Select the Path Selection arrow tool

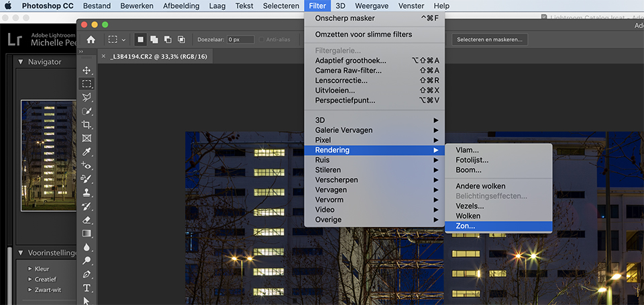pyautogui.click(x=87, y=300)
